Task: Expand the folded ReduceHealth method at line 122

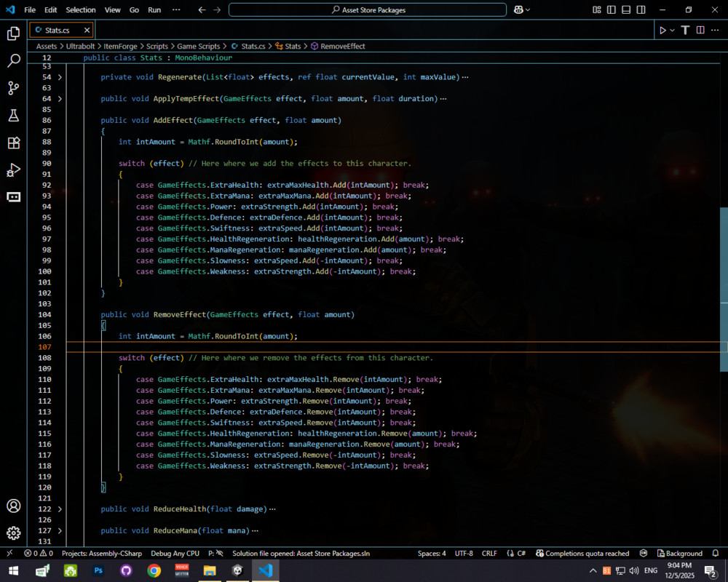Action: [60, 509]
